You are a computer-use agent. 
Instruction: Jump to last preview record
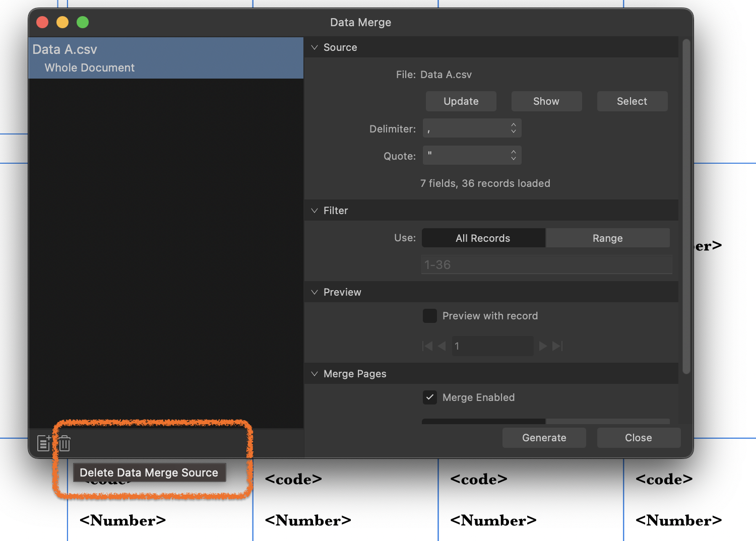(557, 346)
